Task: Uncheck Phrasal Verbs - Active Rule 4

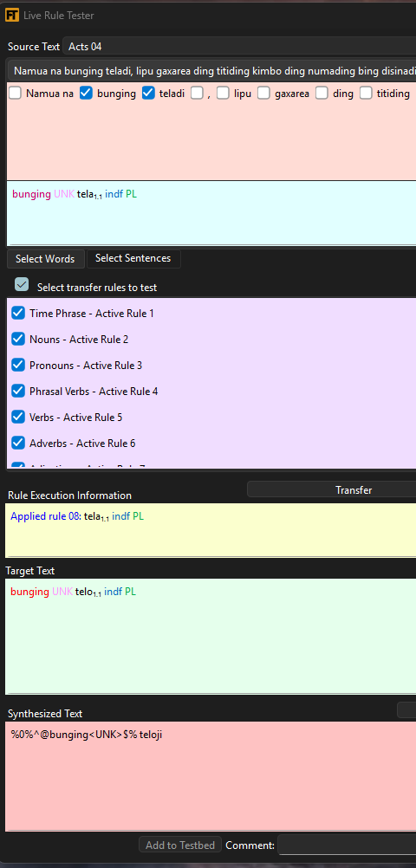Action: pyautogui.click(x=18, y=392)
